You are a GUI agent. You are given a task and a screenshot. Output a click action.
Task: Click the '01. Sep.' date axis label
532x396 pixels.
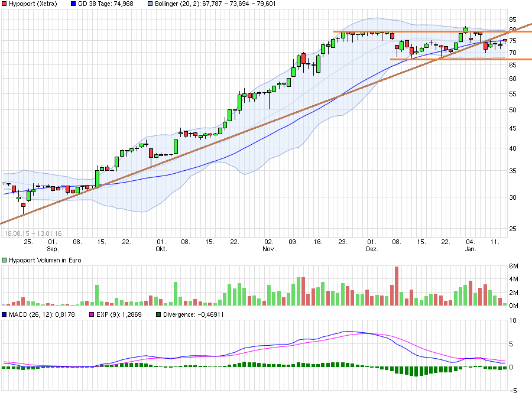pyautogui.click(x=53, y=245)
